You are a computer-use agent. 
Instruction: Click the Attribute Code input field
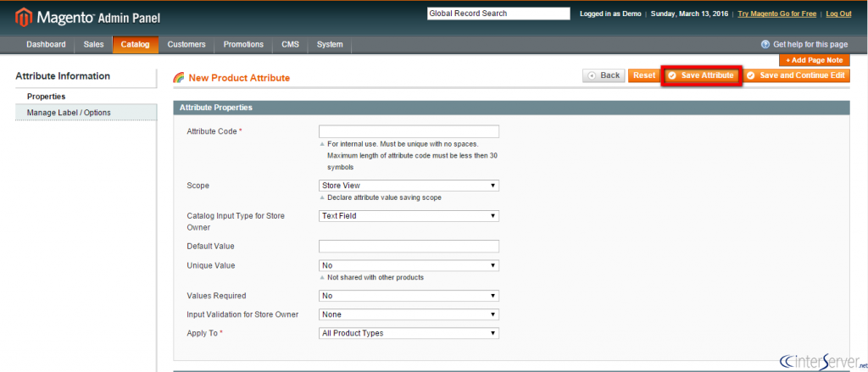point(409,131)
